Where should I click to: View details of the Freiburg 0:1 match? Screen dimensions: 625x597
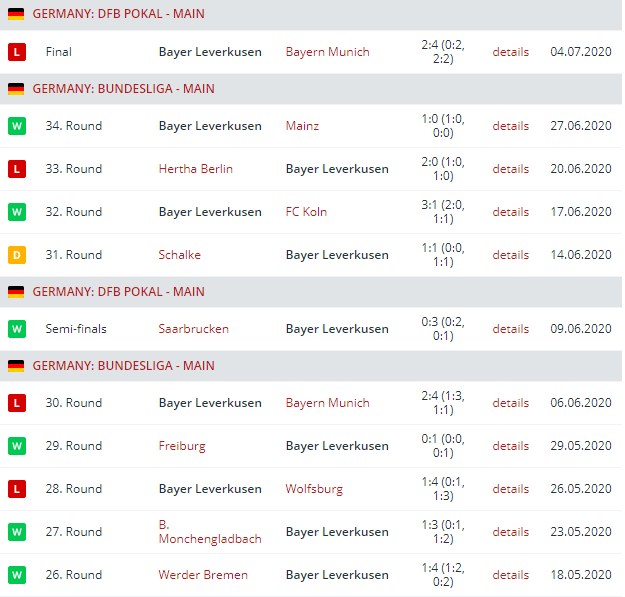(x=510, y=446)
